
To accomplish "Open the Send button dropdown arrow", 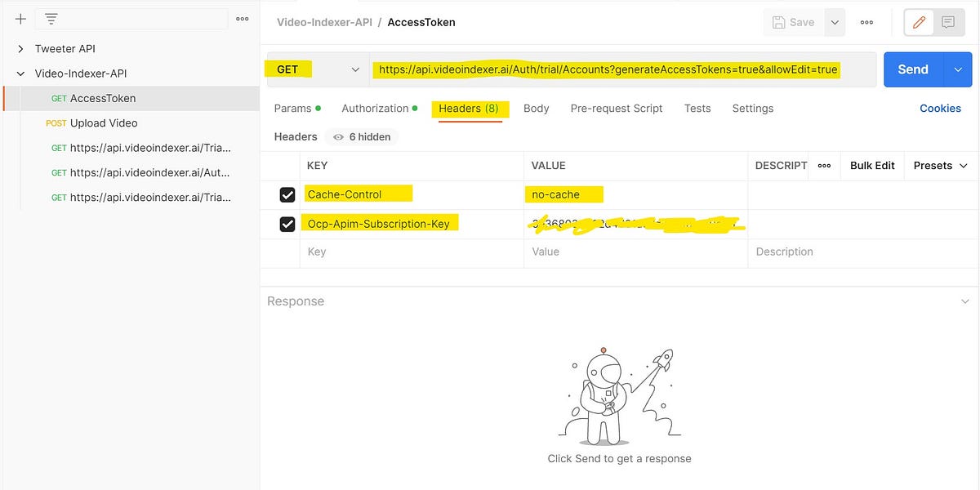I will coord(956,69).
